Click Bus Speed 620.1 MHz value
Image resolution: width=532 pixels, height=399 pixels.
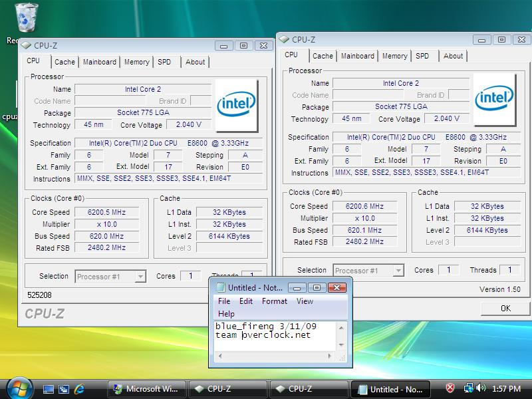(x=364, y=230)
